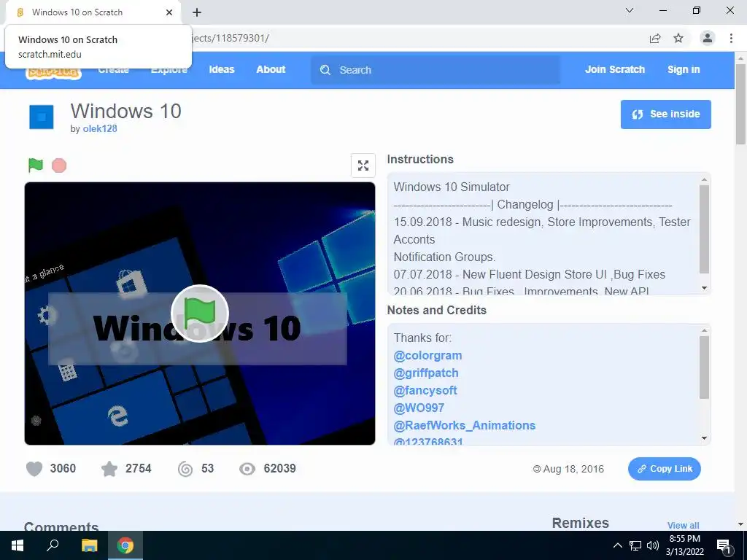Click the 62039 views count
Image resolution: width=747 pixels, height=560 pixels.
coord(279,469)
